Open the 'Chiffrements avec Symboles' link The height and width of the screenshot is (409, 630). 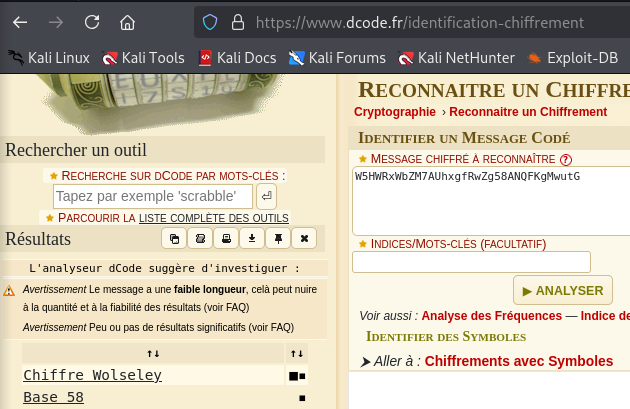519,361
